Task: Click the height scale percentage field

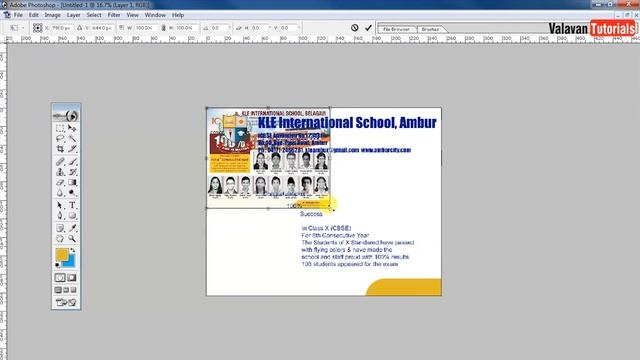Action: click(187, 28)
